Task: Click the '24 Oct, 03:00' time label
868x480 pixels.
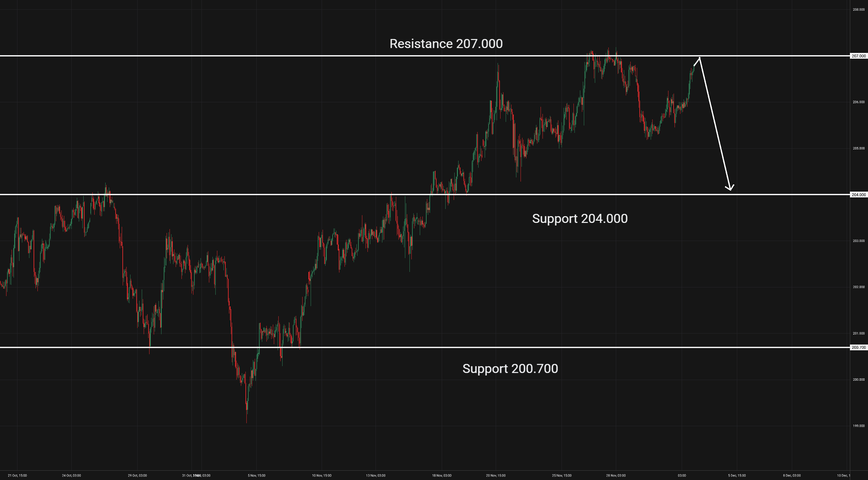Action: click(x=71, y=475)
